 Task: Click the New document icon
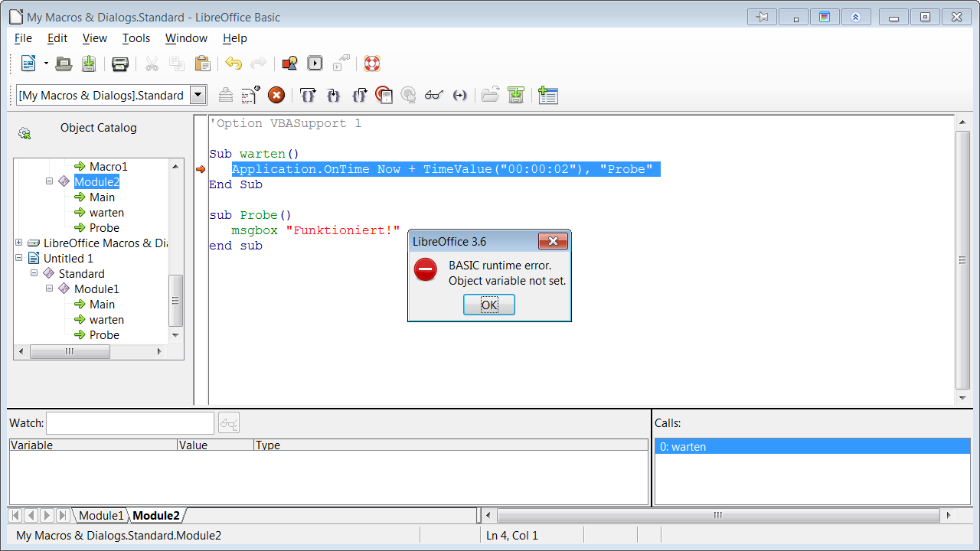tap(28, 64)
